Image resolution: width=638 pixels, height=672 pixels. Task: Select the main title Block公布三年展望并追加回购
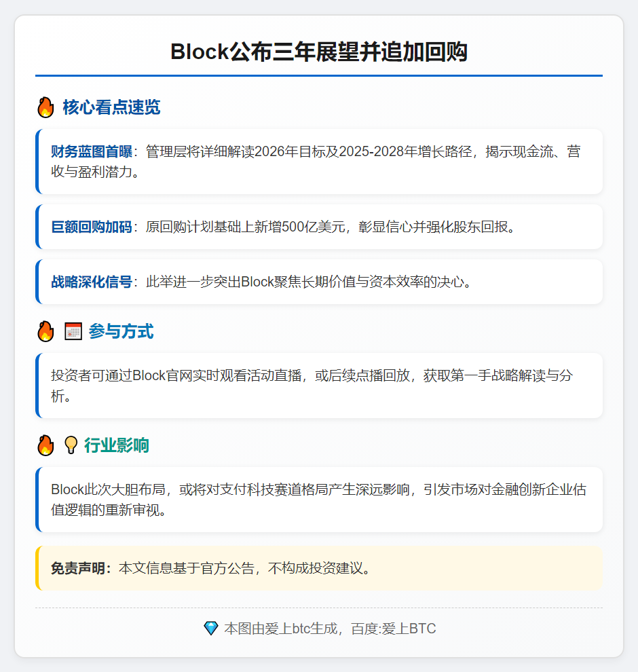[x=319, y=50]
